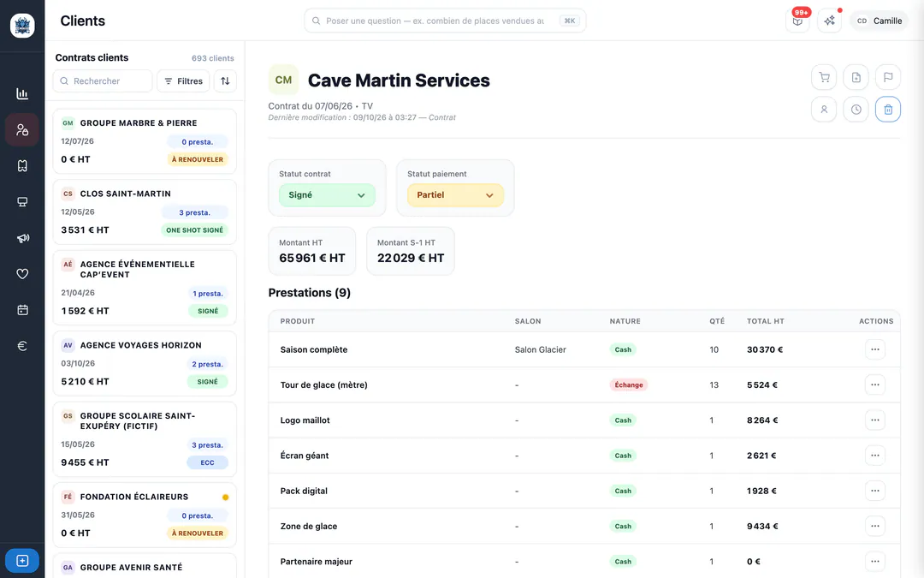This screenshot has width=924, height=578.
Task: Toggle the sort order arrows button
Action: click(x=225, y=80)
